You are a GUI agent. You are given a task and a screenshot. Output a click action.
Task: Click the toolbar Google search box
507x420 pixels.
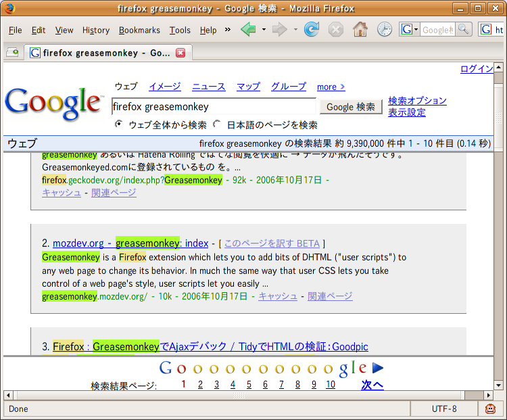coord(438,30)
